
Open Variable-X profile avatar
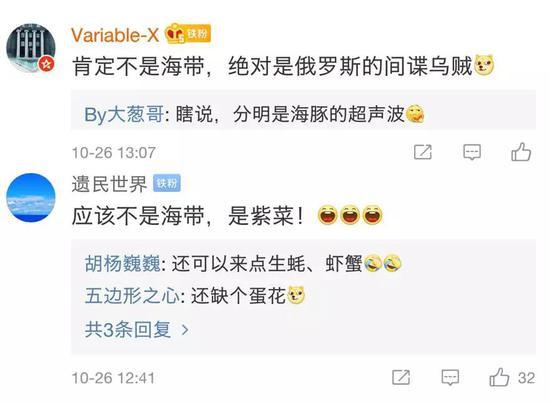tap(31, 48)
